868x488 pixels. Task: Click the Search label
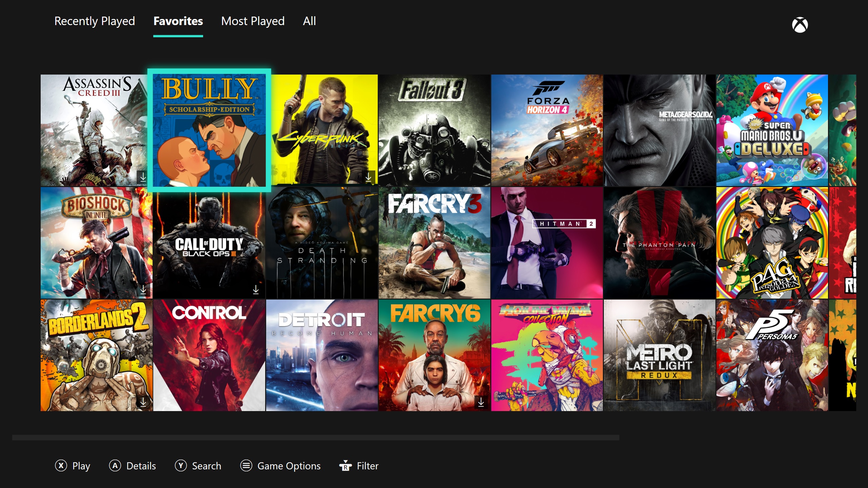206,466
